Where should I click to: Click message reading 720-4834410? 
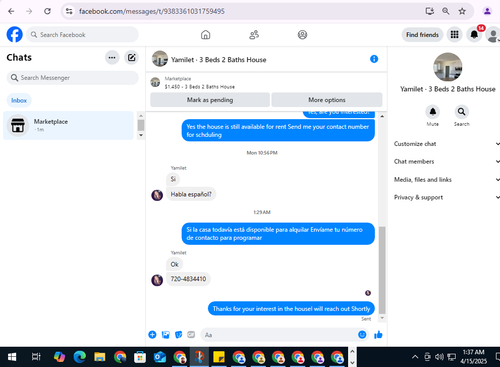pyautogui.click(x=188, y=279)
